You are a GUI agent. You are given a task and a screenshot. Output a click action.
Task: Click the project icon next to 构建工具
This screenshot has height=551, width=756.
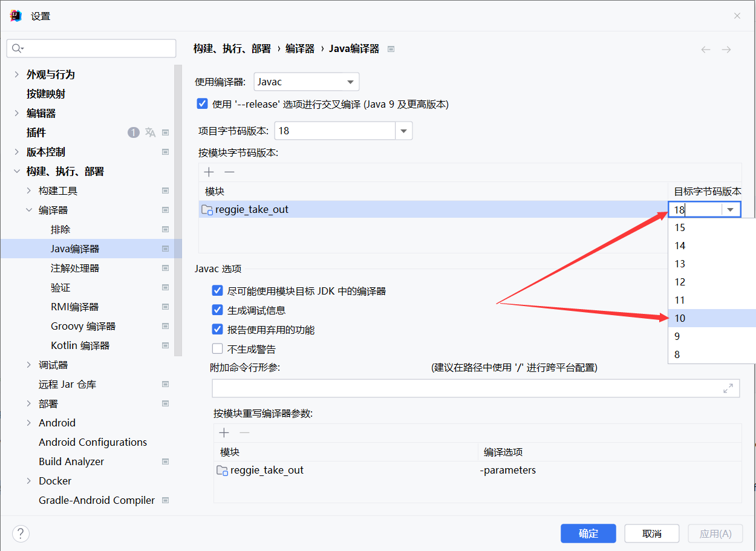(x=165, y=191)
